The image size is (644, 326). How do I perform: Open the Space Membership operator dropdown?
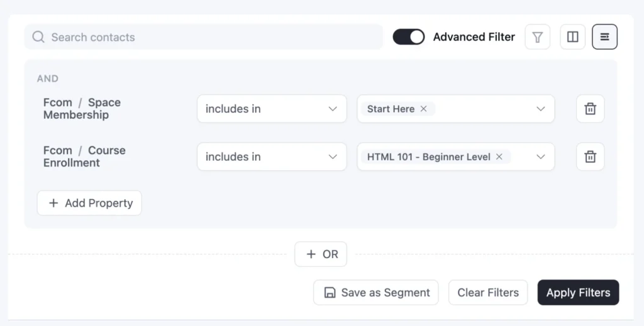pos(272,109)
